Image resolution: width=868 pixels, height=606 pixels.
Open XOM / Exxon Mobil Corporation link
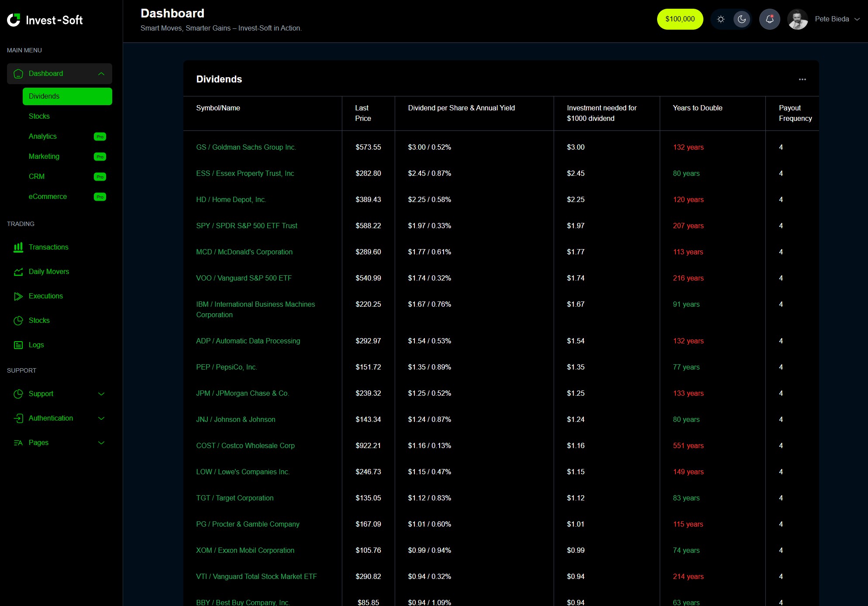click(x=245, y=551)
